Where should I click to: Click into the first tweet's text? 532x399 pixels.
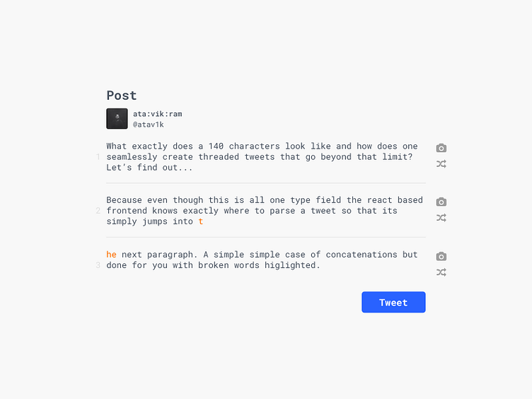click(262, 157)
